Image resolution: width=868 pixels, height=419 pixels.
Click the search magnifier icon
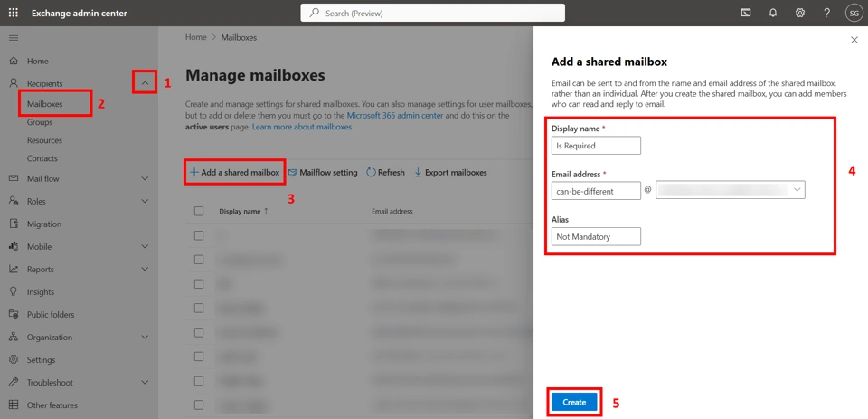coord(314,13)
